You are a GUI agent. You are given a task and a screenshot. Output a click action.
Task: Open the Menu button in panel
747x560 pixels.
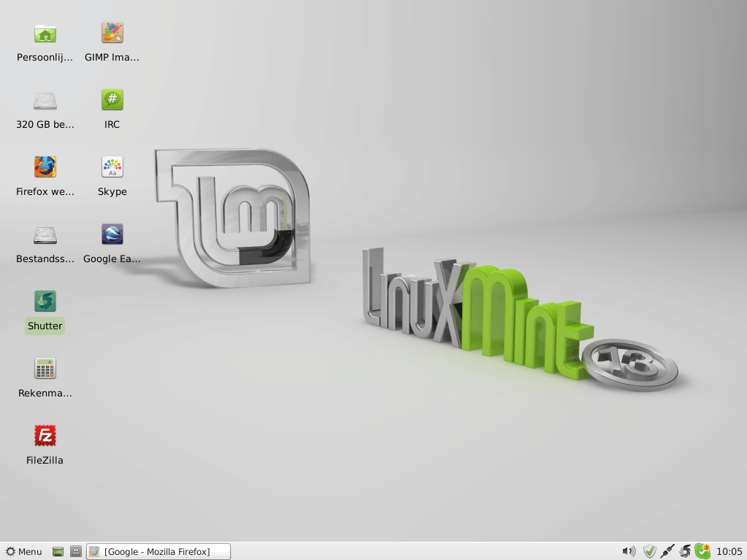pyautogui.click(x=24, y=551)
